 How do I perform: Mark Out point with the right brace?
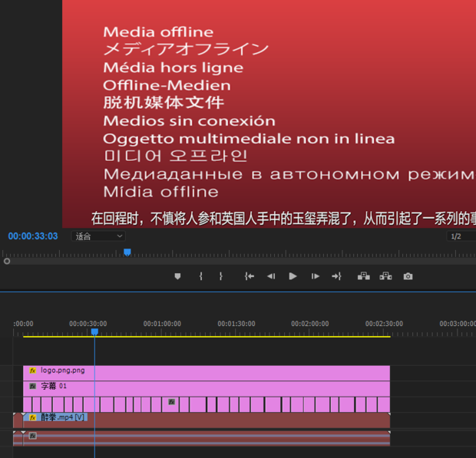(220, 276)
